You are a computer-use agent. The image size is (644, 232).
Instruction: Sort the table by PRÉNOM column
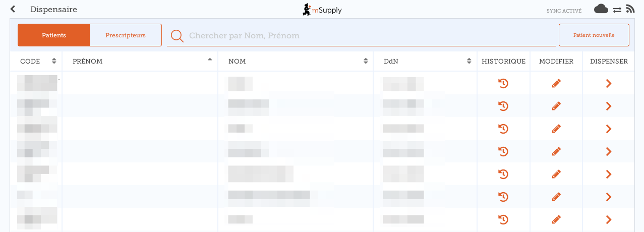tap(140, 62)
